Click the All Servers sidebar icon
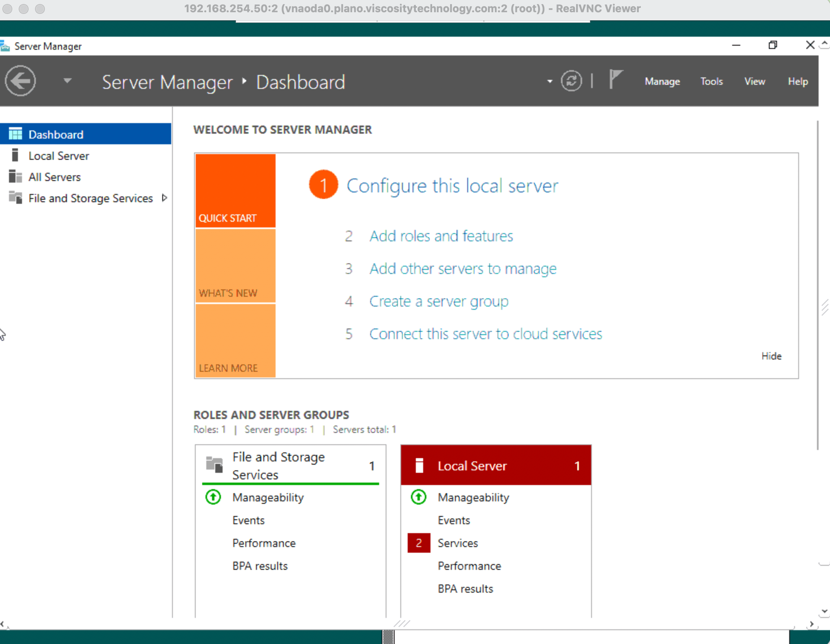 click(x=15, y=176)
